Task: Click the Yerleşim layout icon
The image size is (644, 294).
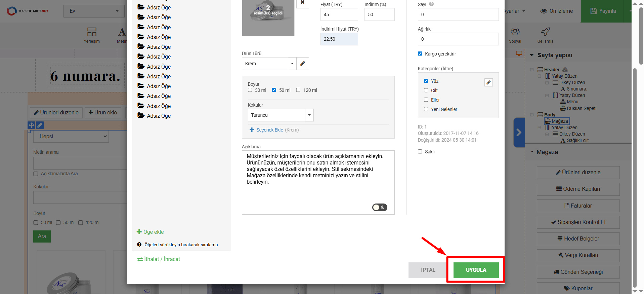Action: [92, 32]
